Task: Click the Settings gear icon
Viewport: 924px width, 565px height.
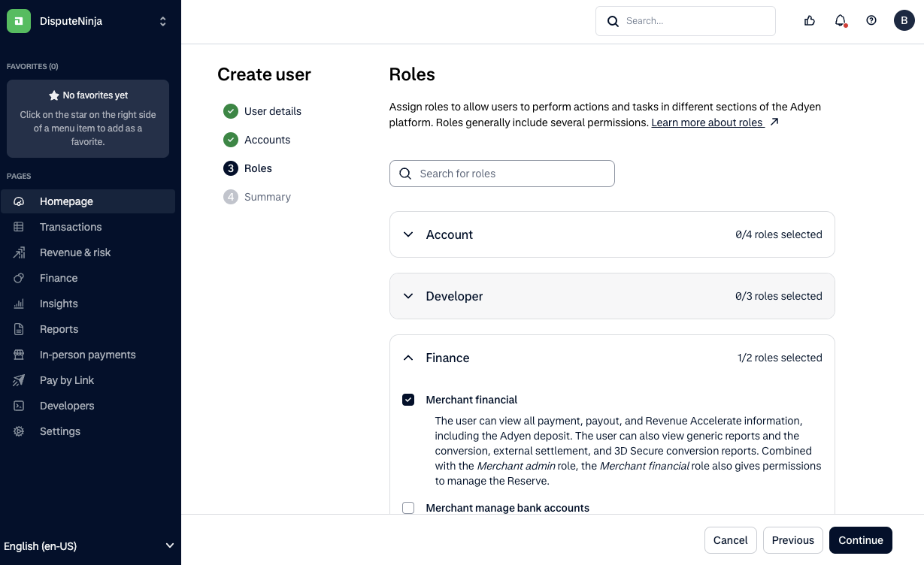Action: click(x=20, y=431)
